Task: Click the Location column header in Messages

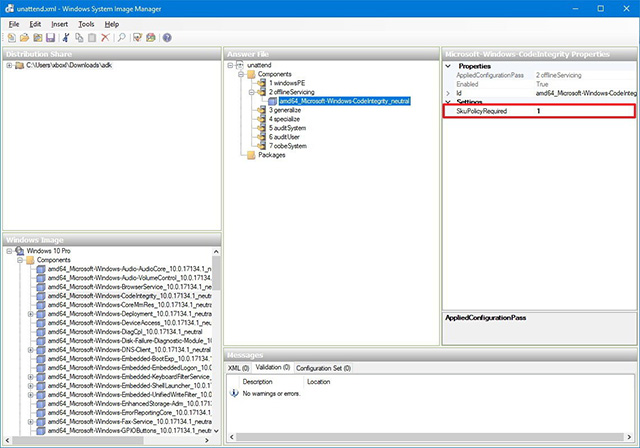Action: (x=318, y=381)
